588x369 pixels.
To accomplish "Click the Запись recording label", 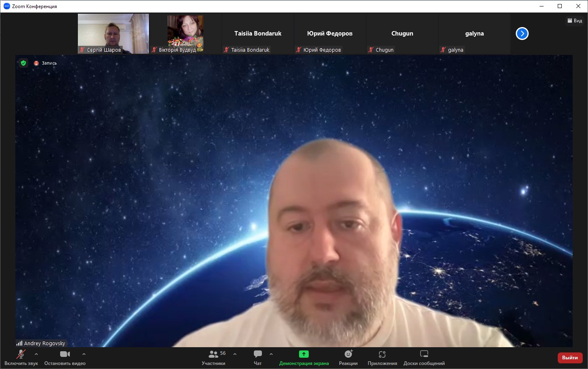I will click(49, 63).
